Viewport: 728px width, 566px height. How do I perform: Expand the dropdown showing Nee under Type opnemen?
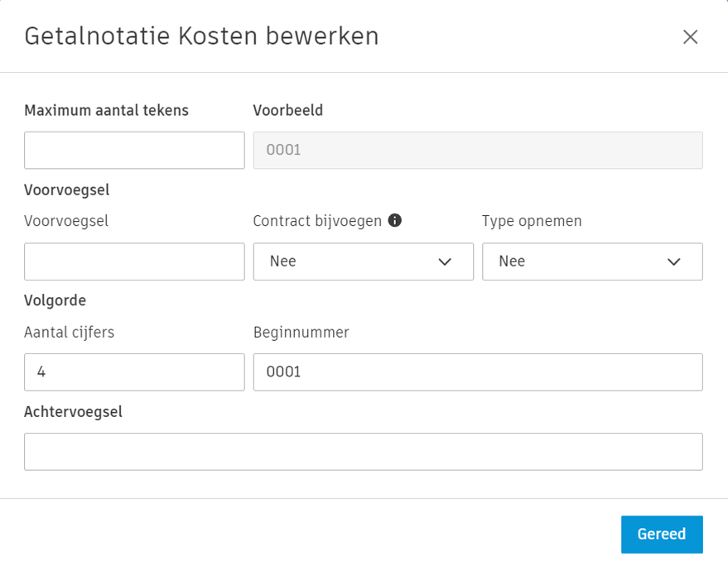pyautogui.click(x=591, y=261)
